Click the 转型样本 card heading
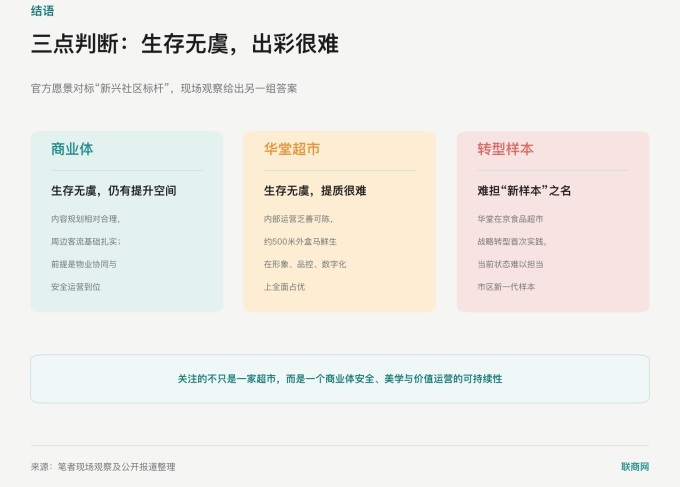 505,149
